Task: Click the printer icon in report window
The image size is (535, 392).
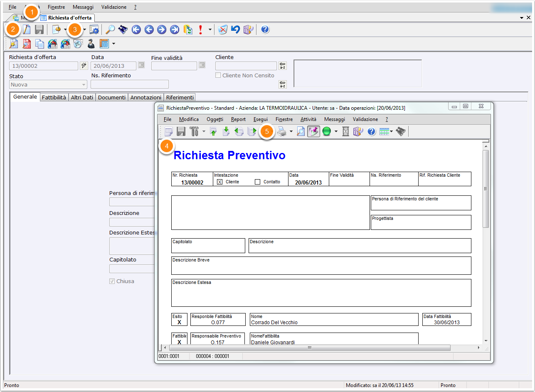Action: point(282,132)
